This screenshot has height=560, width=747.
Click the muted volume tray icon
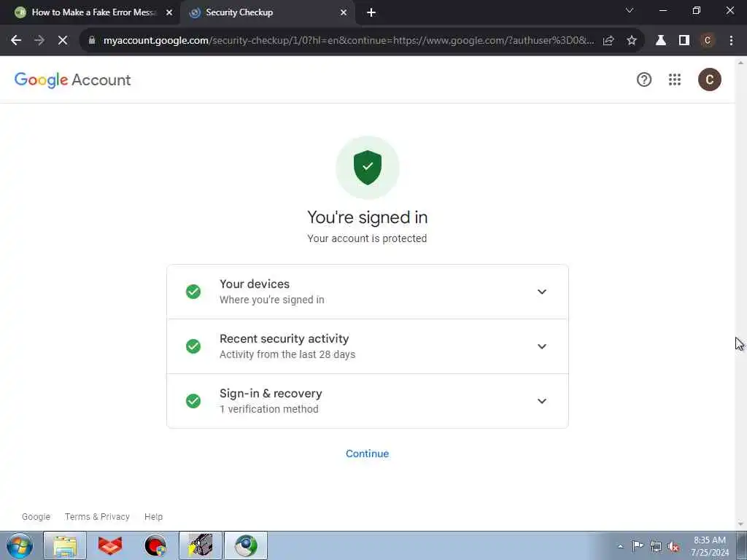click(673, 546)
